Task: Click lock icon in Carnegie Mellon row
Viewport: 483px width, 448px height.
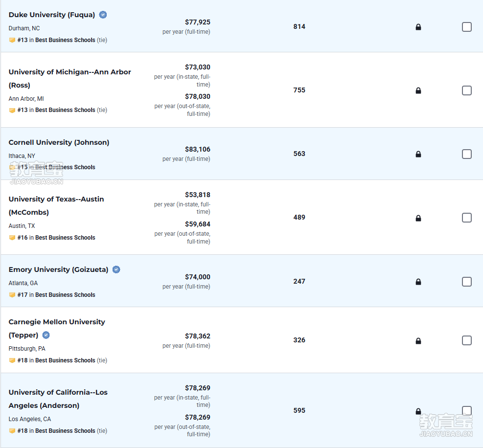Action: click(x=418, y=341)
